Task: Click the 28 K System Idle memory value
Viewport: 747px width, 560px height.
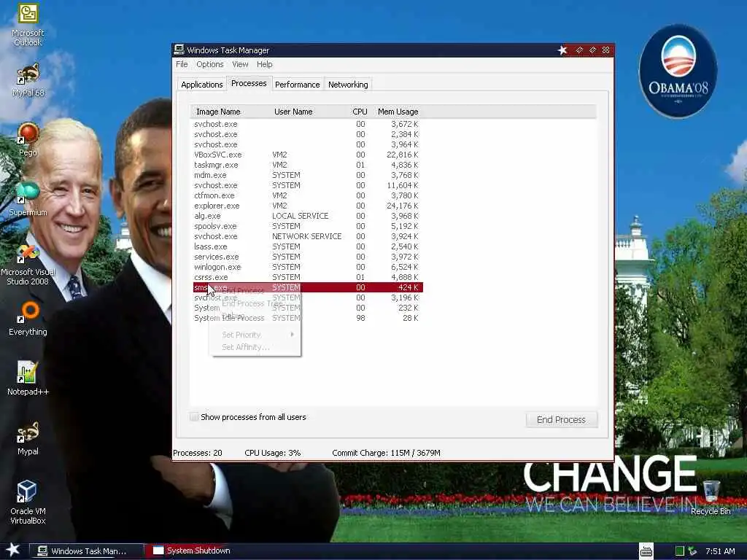Action: click(x=410, y=318)
